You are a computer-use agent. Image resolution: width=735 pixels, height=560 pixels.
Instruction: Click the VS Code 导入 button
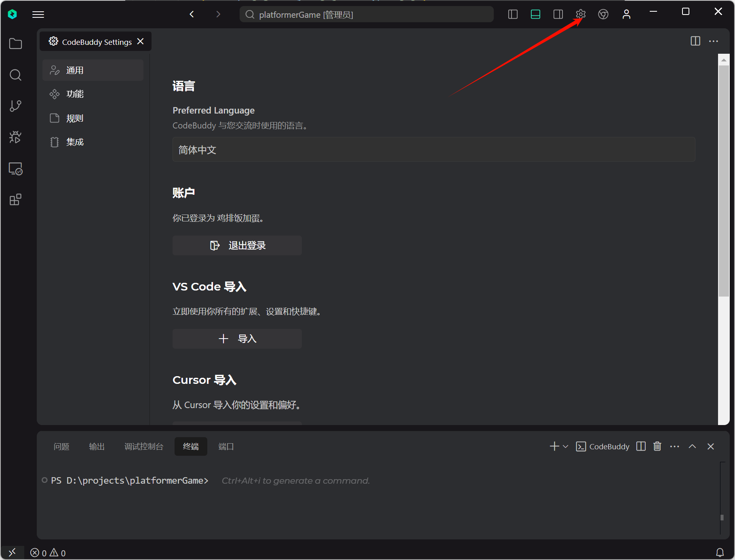coord(237,339)
